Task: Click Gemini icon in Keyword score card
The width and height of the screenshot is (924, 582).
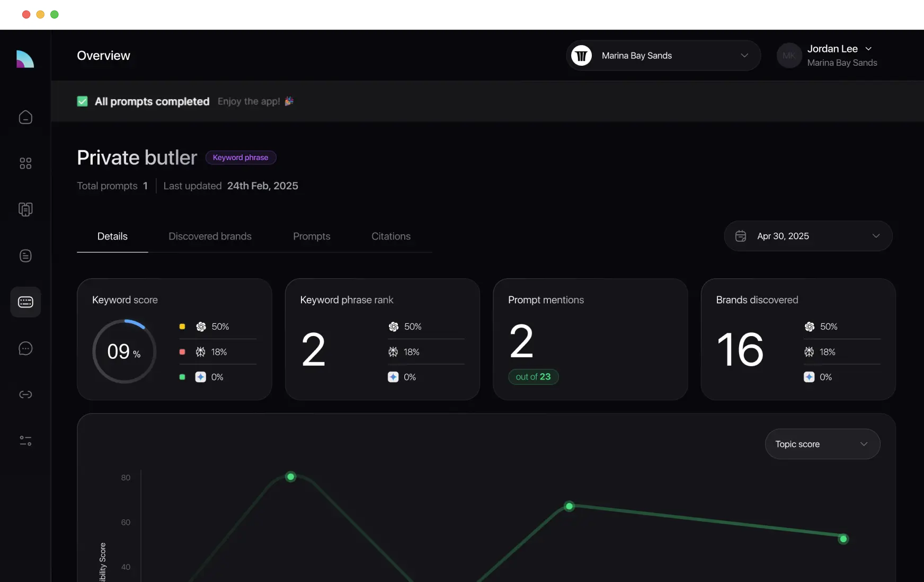Action: [200, 377]
